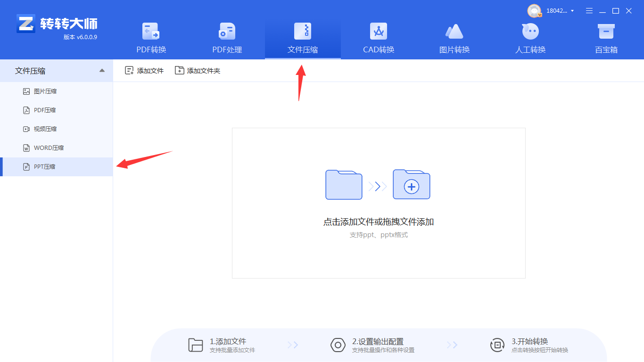
Task: Open the PDF处理 processing icon
Action: [x=227, y=31]
